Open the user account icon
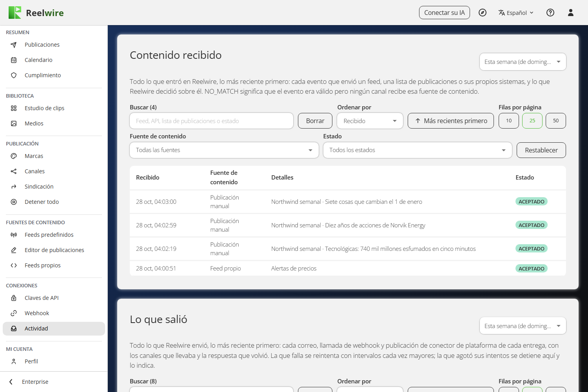The height and width of the screenshot is (392, 588). pyautogui.click(x=571, y=13)
